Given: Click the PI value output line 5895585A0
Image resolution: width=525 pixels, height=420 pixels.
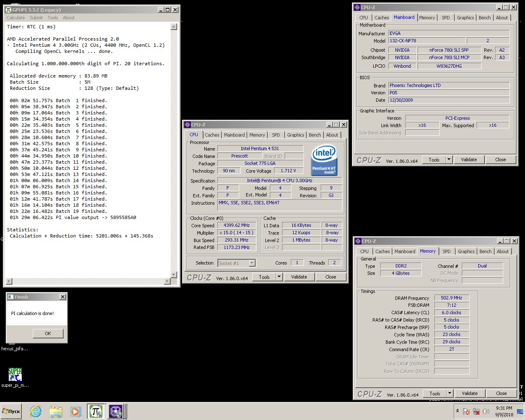Looking at the screenshot, I should (73, 217).
